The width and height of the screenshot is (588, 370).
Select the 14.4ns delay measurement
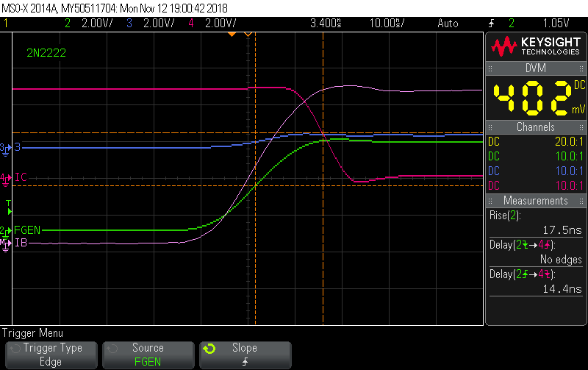pos(562,289)
